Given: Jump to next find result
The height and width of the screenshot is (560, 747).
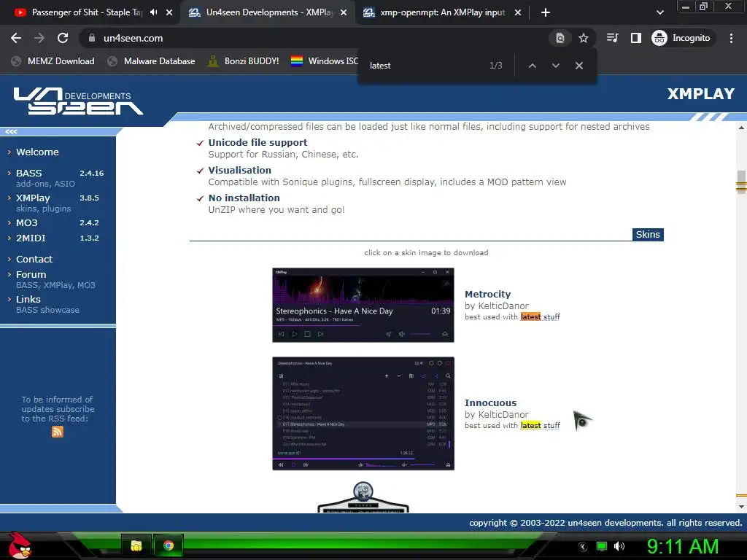Looking at the screenshot, I should click(555, 66).
